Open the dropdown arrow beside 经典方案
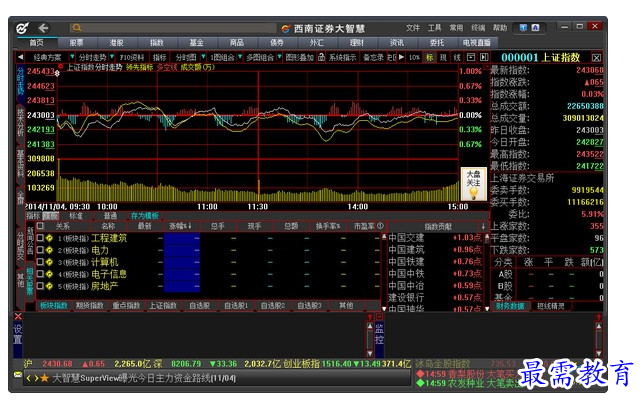The image size is (642, 405). [72, 57]
